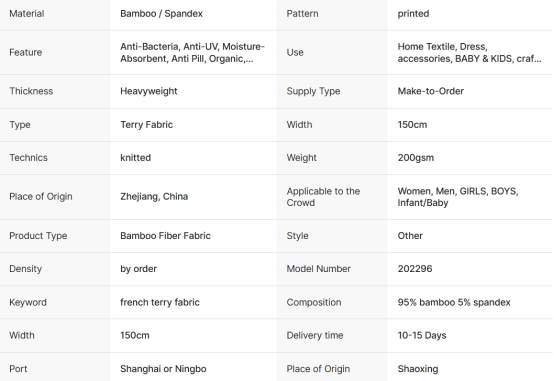
Task: Click the 95% bamboo 5% spandex composition
Action: tap(454, 302)
